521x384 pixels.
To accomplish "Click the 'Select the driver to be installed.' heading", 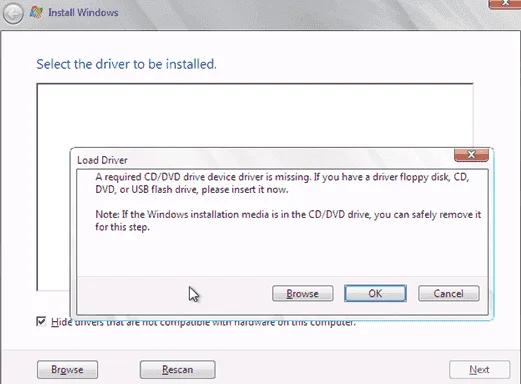I will point(126,64).
